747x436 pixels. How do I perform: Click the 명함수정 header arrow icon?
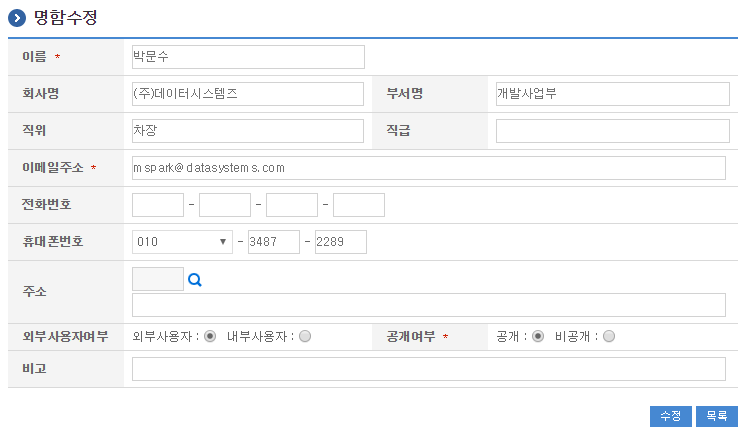[x=17, y=18]
